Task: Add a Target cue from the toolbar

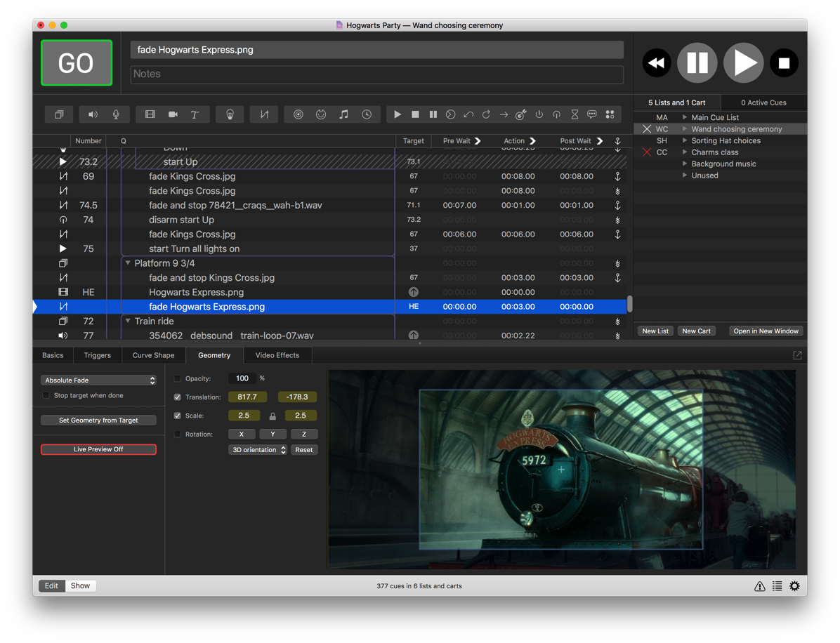Action: [x=521, y=114]
